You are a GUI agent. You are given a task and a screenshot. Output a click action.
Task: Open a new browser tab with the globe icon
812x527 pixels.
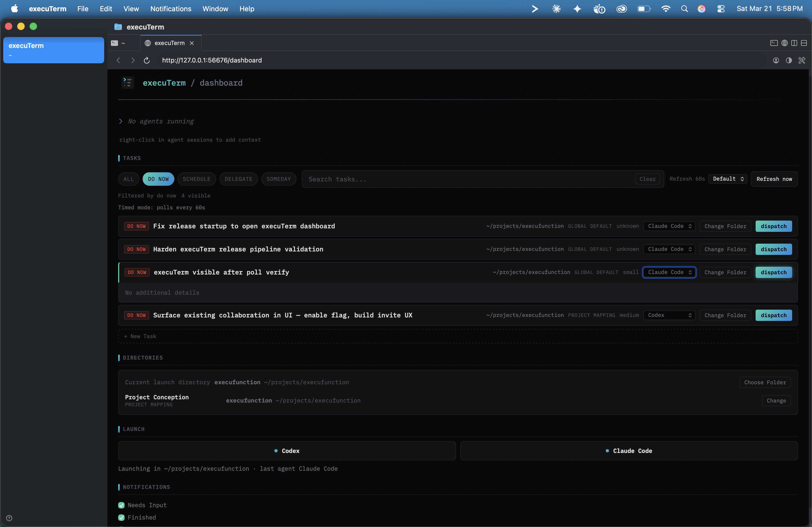click(x=785, y=43)
